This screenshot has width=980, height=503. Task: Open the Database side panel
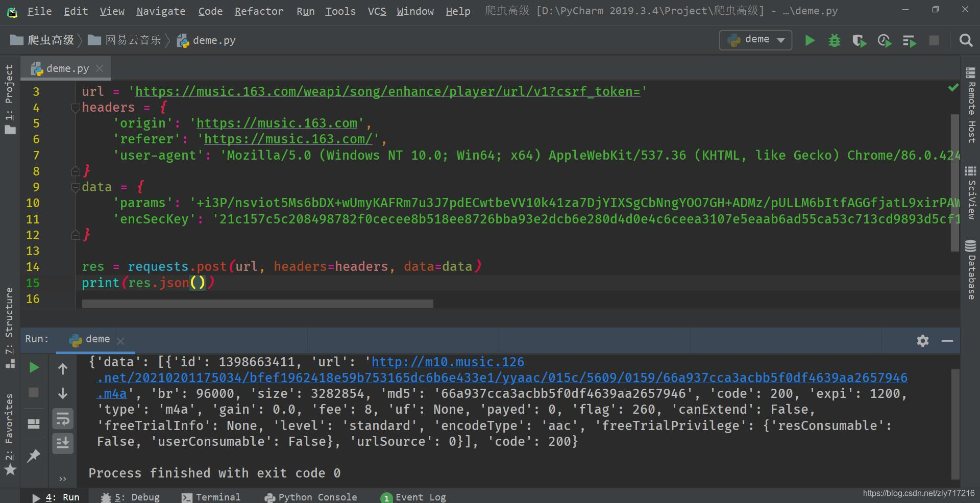point(971,269)
